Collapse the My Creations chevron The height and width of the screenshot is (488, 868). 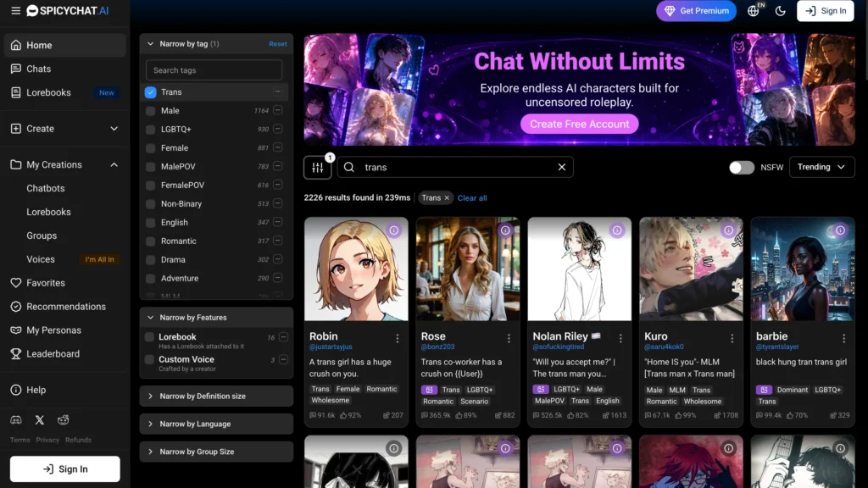click(x=114, y=164)
